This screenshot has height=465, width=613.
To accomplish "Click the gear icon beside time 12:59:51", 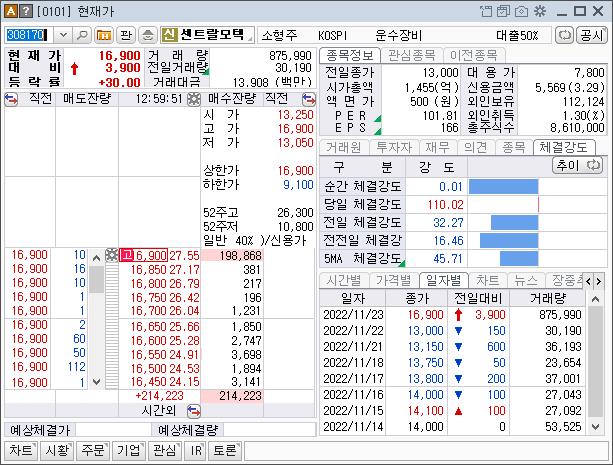I will point(194,99).
